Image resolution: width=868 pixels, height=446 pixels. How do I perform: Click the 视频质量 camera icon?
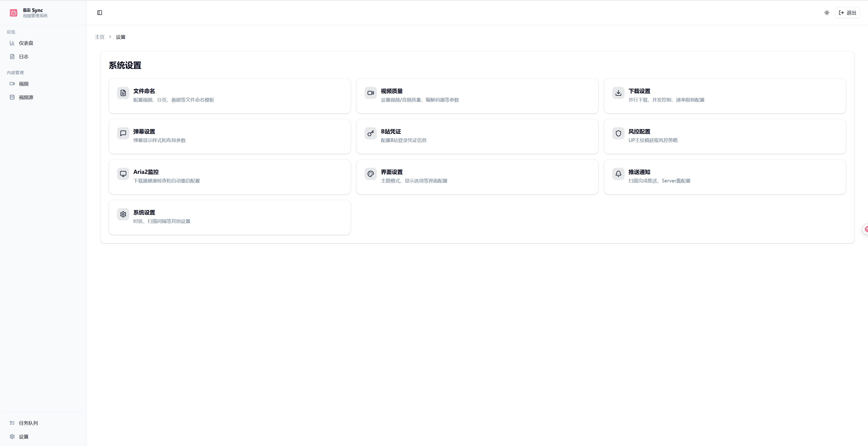[371, 93]
